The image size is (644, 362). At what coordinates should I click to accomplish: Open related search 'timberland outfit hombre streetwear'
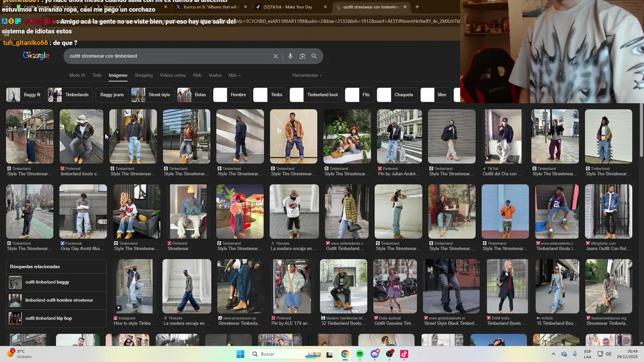[57, 300]
